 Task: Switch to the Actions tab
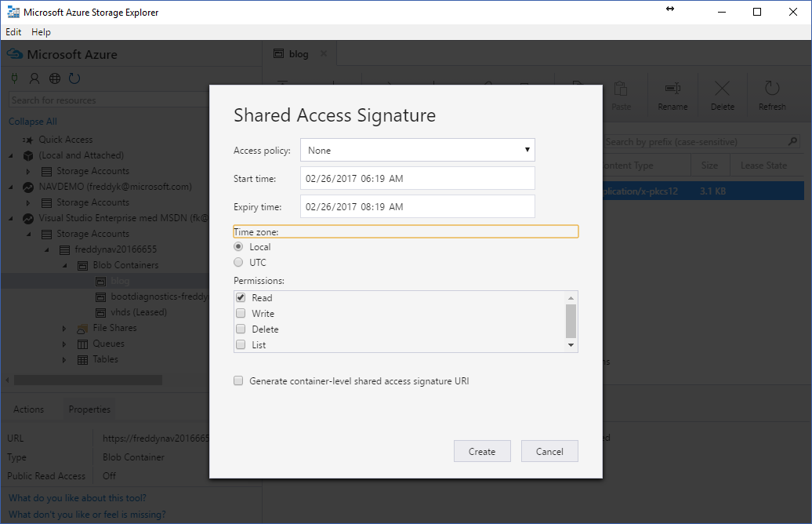point(29,409)
